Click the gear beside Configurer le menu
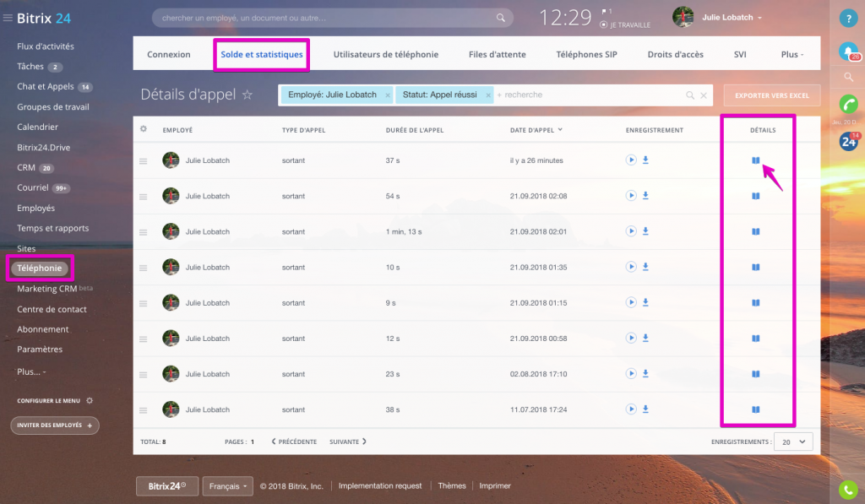The height and width of the screenshot is (504, 865). click(90, 400)
